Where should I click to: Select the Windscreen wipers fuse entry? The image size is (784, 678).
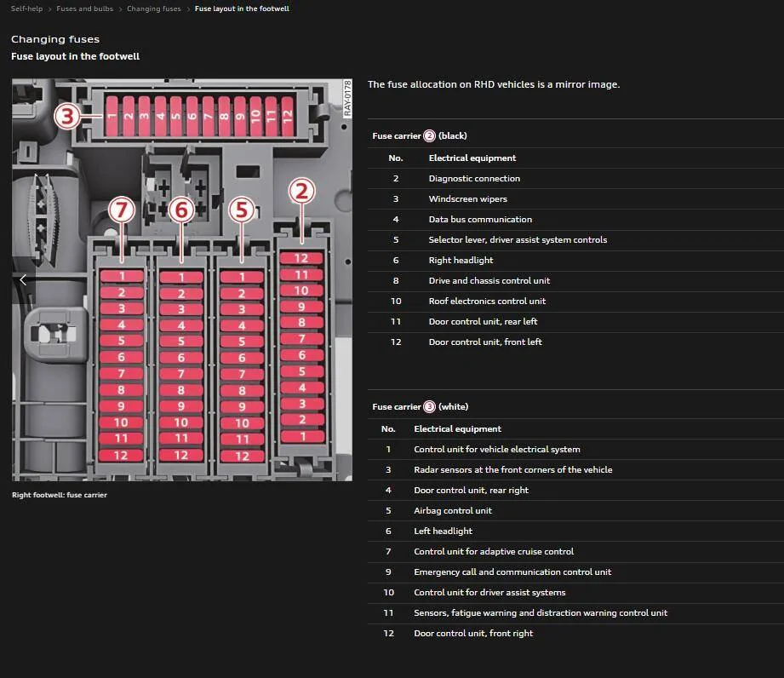click(x=467, y=199)
